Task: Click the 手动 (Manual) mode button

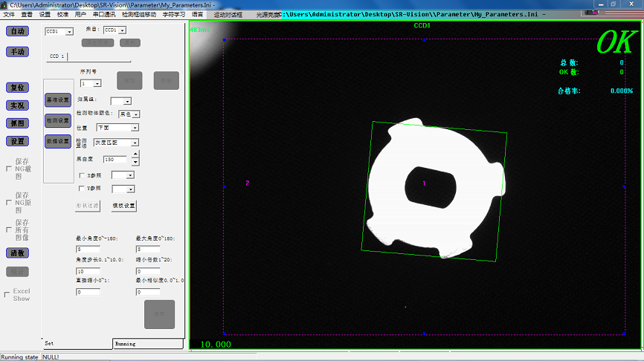Action: 16,52
